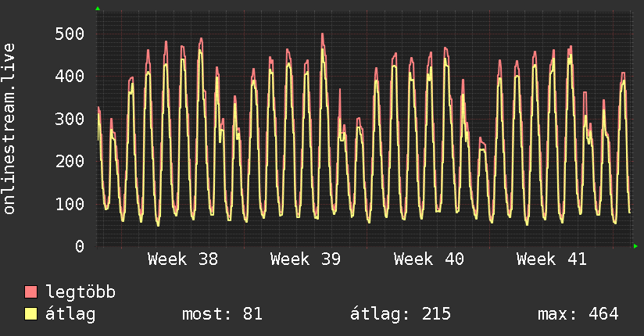Click the 500 y-axis tick label
644x336 pixels.
pyautogui.click(x=70, y=34)
